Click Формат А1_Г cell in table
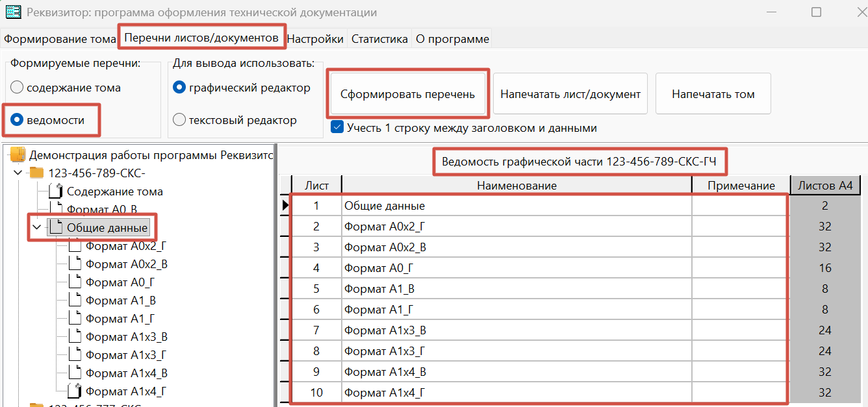 click(x=517, y=310)
